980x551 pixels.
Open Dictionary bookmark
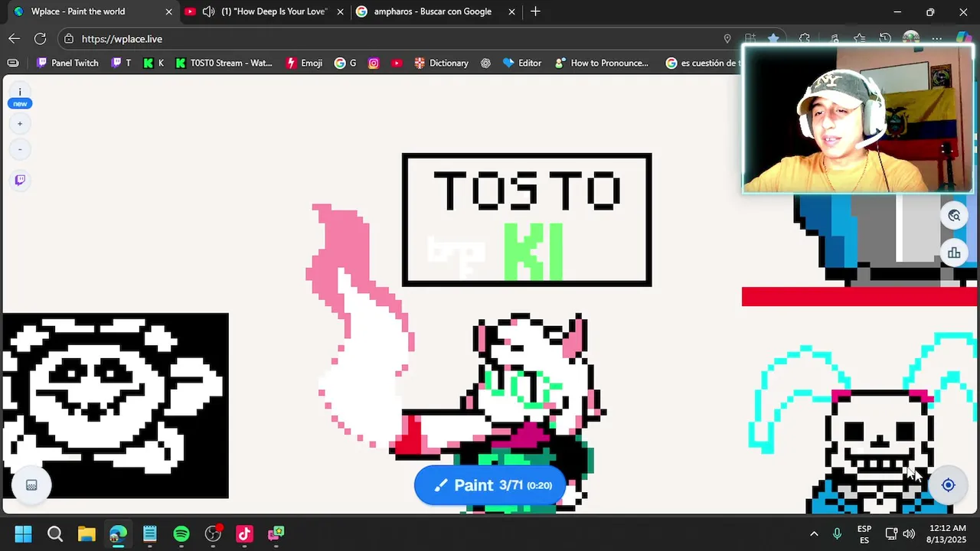(441, 63)
